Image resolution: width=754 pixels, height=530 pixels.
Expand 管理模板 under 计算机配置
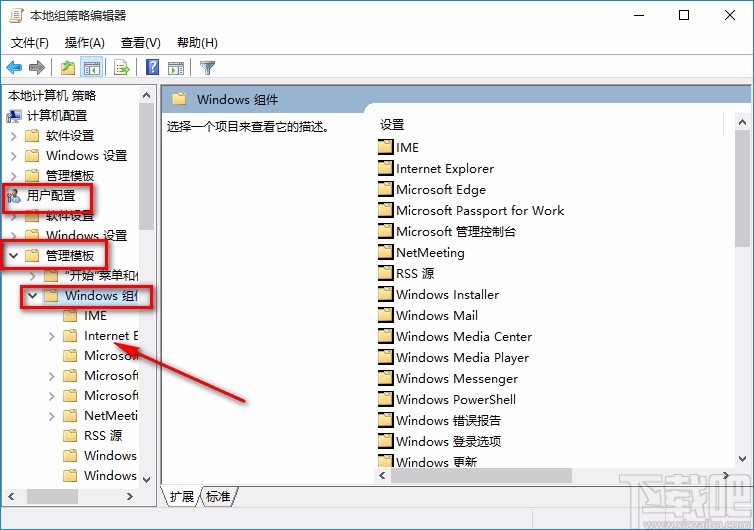(x=13, y=176)
